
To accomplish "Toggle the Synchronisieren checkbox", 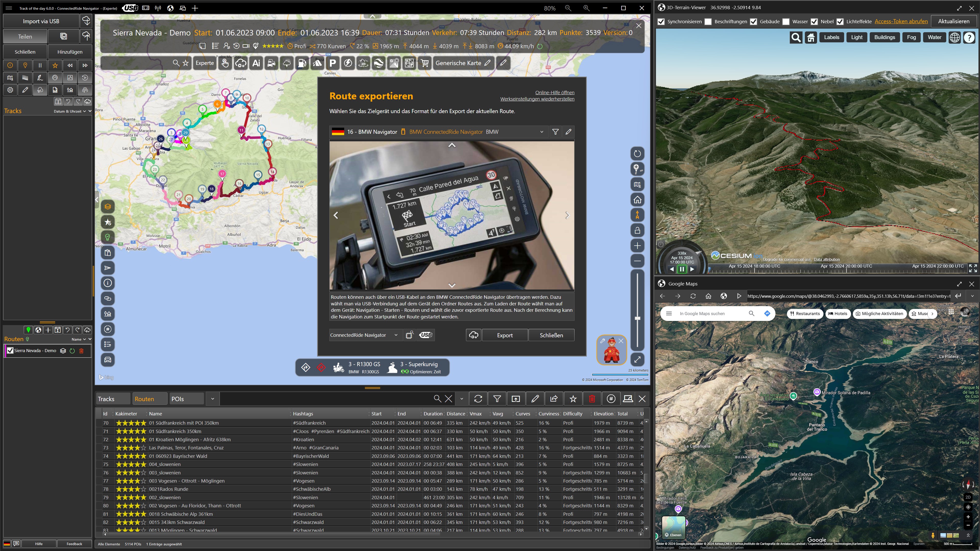I will 661,21.
